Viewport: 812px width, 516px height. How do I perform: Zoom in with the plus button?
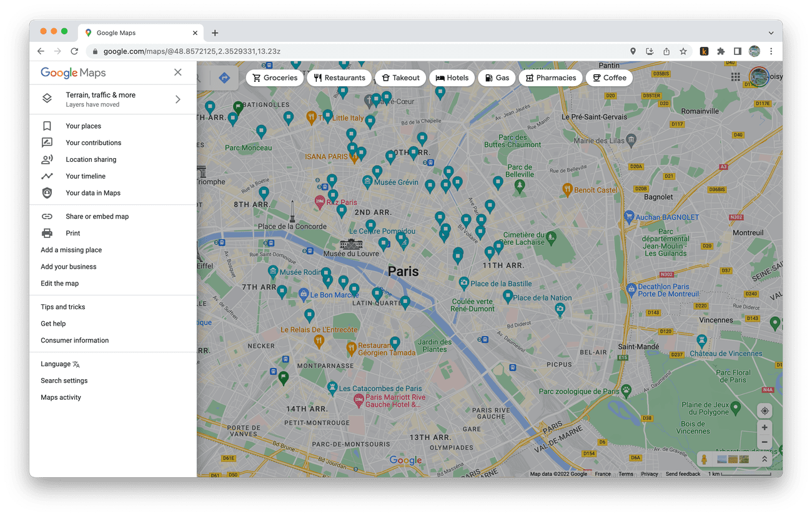765,428
